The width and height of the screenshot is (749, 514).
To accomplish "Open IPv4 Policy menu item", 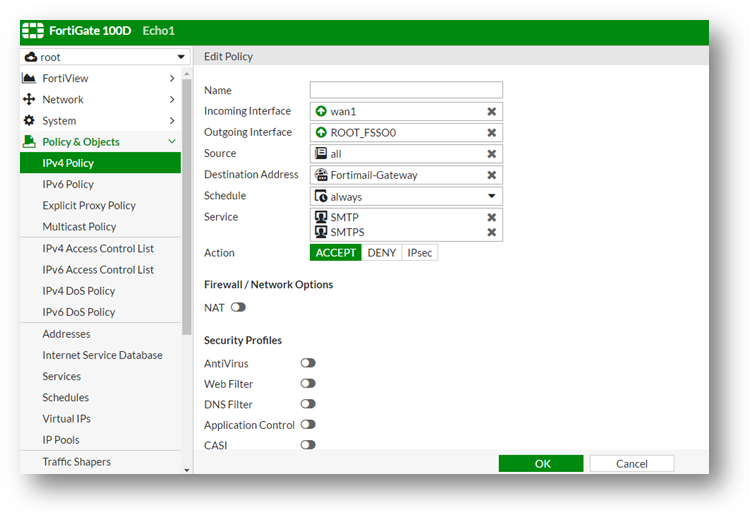I will [100, 163].
